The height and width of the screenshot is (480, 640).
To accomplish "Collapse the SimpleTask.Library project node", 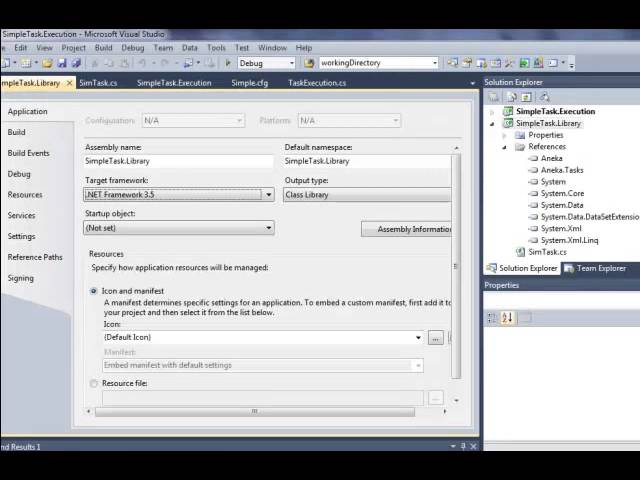I will [492, 123].
